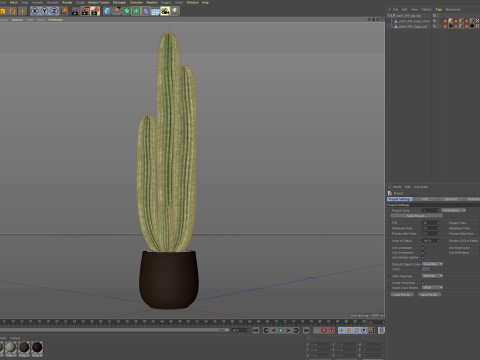Open the MoGraph menu
This screenshot has height=360, width=480.
click(119, 2)
